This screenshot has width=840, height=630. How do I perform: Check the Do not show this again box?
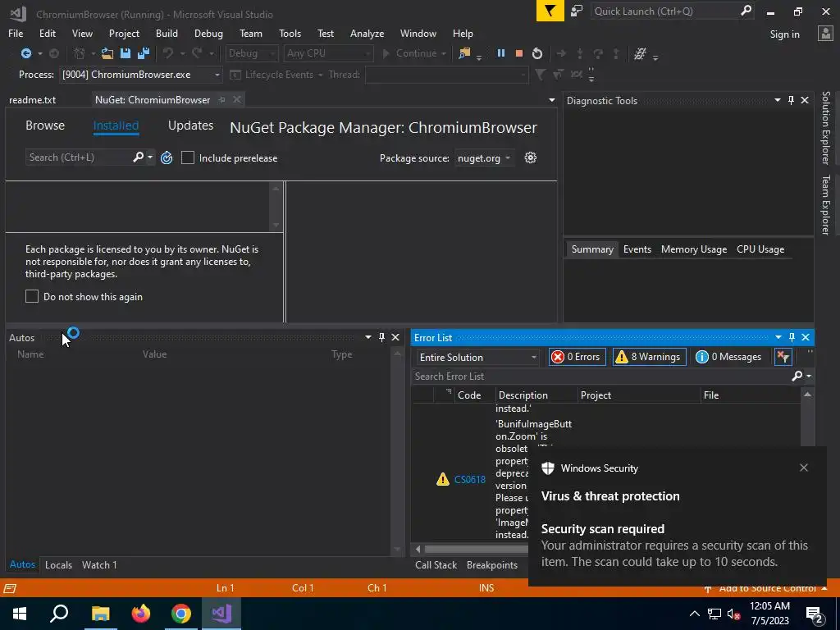32,296
